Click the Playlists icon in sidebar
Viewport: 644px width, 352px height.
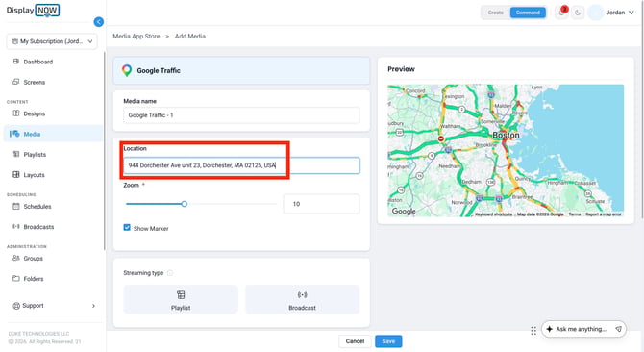coord(16,154)
